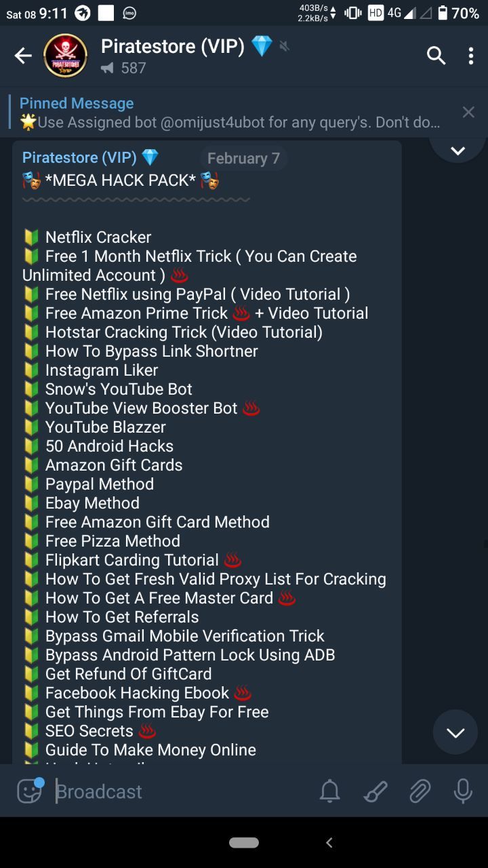Image resolution: width=488 pixels, height=868 pixels.
Task: Open Piratestore channel profile picture
Action: click(x=65, y=56)
